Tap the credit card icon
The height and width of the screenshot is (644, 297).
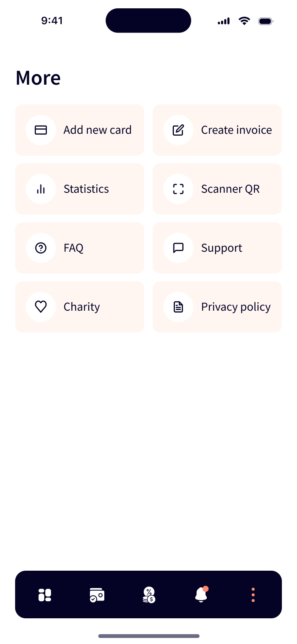[41, 130]
